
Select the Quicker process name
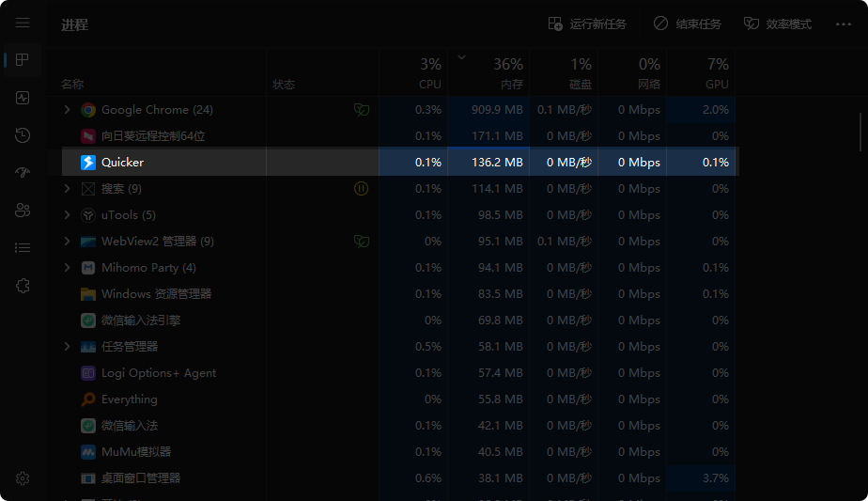pyautogui.click(x=122, y=163)
